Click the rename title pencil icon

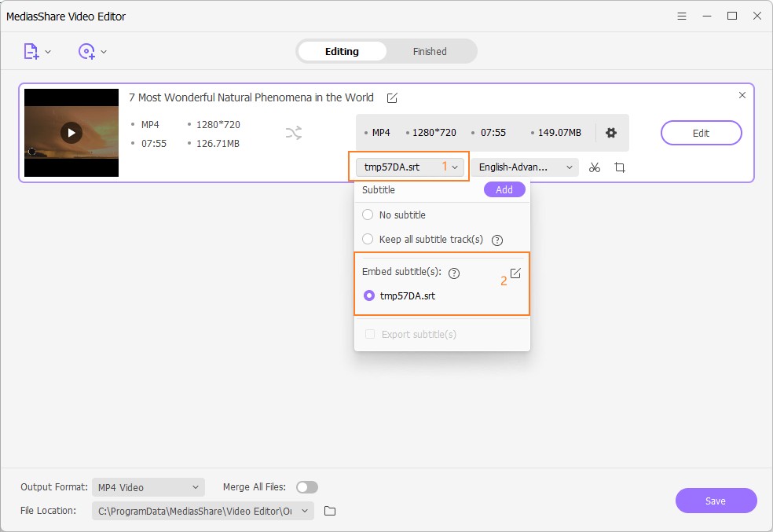pyautogui.click(x=391, y=98)
